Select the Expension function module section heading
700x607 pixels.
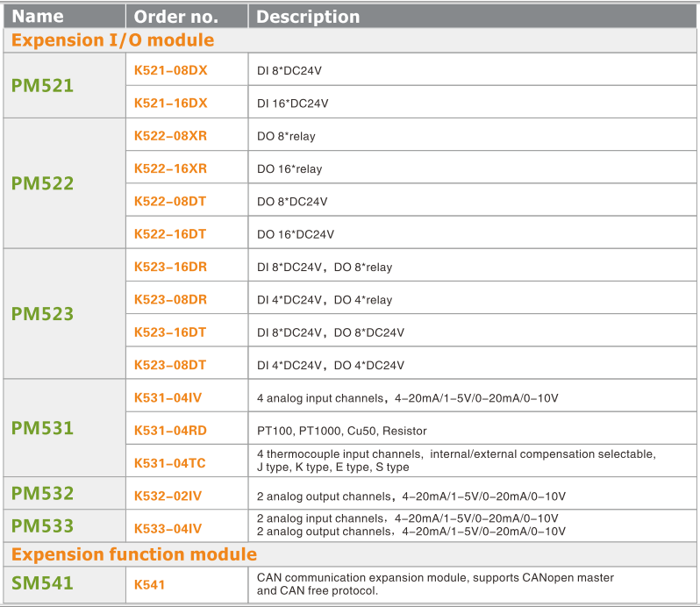pos(134,554)
